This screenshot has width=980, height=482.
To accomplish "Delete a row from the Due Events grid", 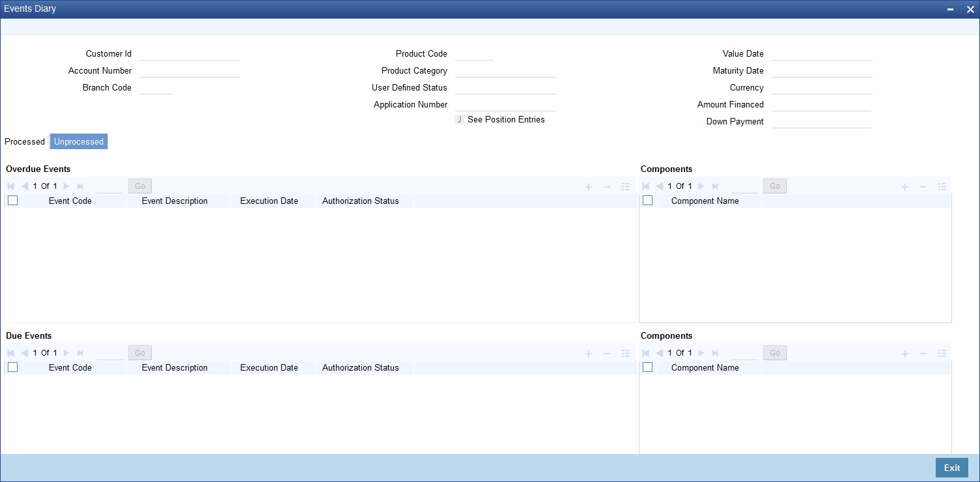I will point(607,354).
